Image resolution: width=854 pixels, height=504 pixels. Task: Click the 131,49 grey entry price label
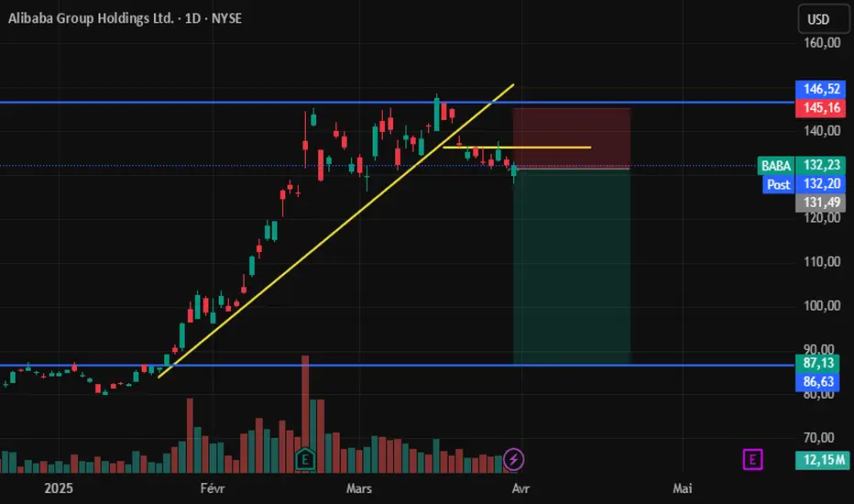821,203
